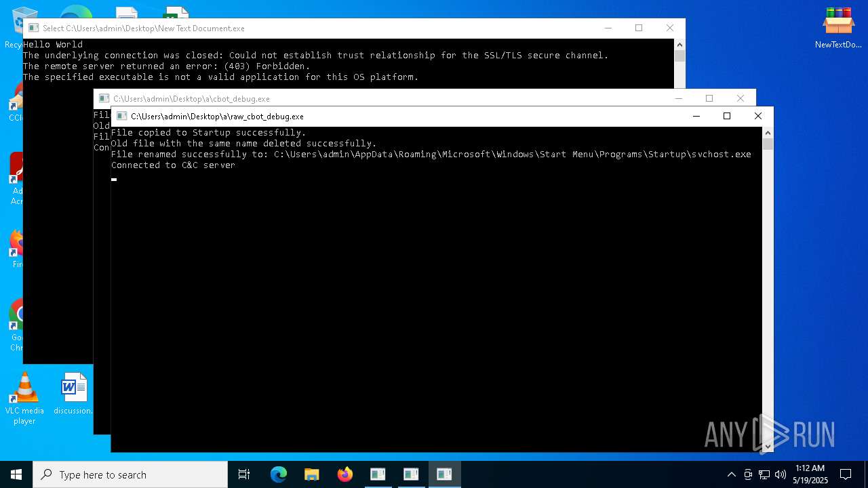Click "not a valid application" error line
This screenshot has height=488, width=868.
(x=221, y=77)
